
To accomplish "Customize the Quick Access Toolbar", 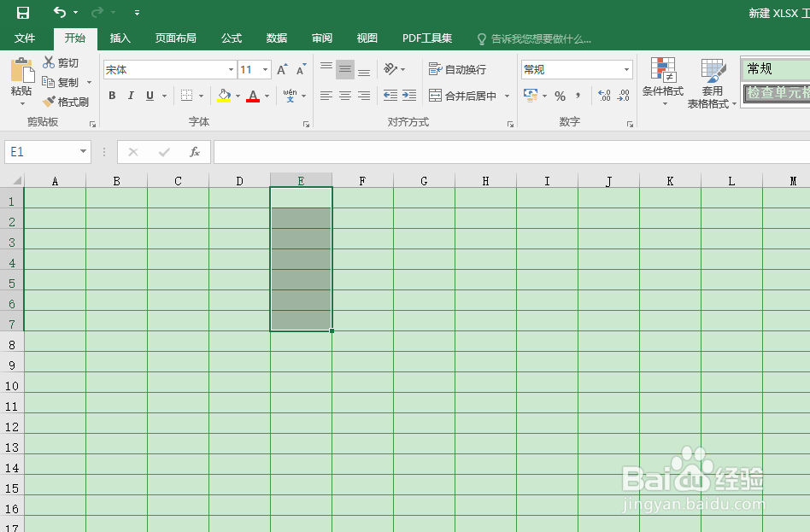I will [137, 13].
